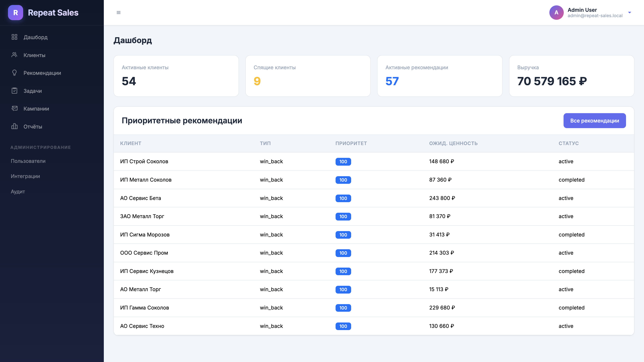Click priority badge for ИП Сервис Кузнецов
The height and width of the screenshot is (362, 644).
point(343,271)
